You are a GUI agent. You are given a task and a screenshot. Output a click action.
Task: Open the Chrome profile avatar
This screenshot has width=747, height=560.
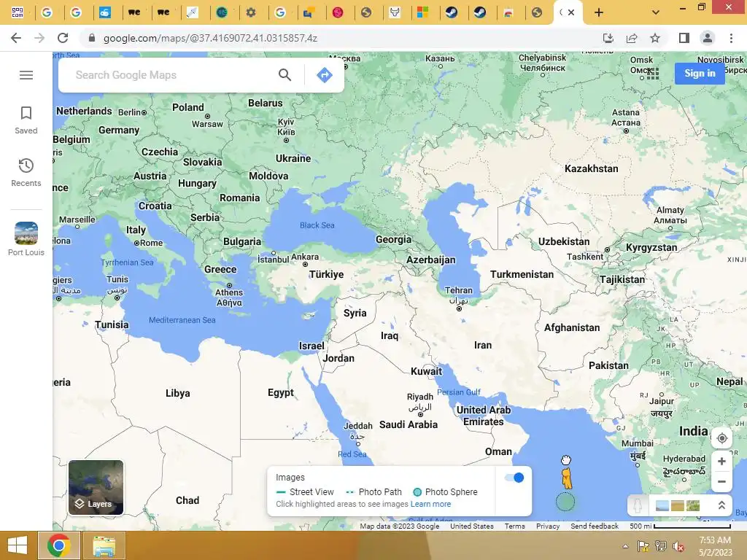[x=708, y=38]
